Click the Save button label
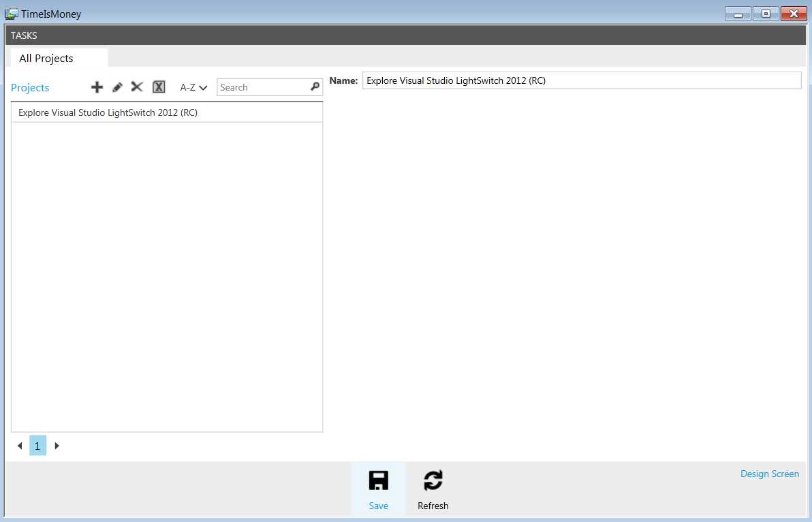812x522 pixels. (378, 506)
